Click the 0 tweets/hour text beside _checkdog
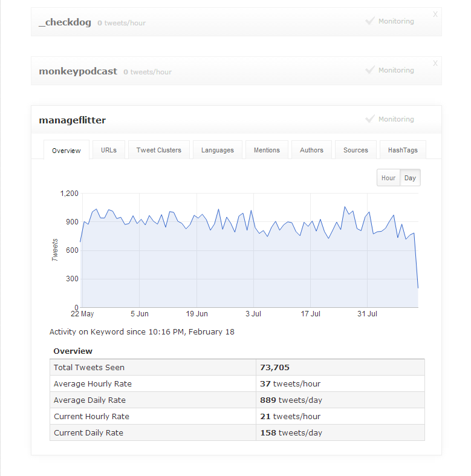 pos(122,23)
